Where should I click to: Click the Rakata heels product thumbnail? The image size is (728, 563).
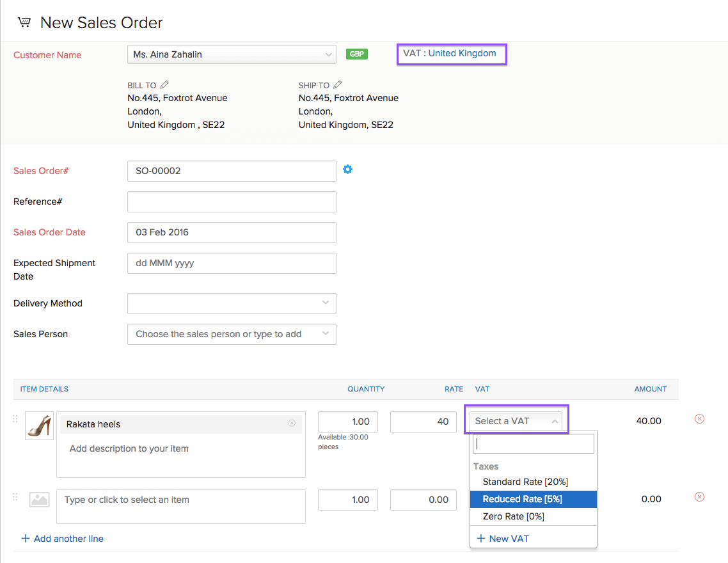click(x=39, y=425)
